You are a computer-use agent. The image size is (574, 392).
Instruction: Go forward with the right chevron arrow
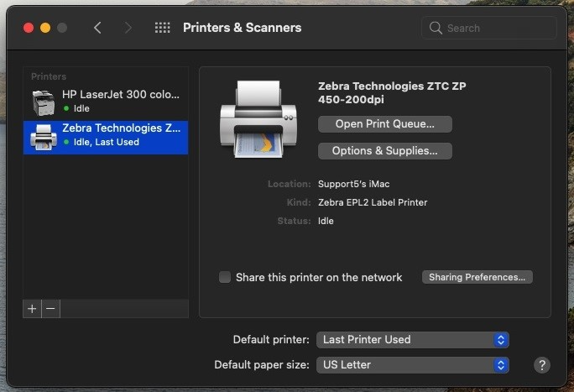point(128,28)
